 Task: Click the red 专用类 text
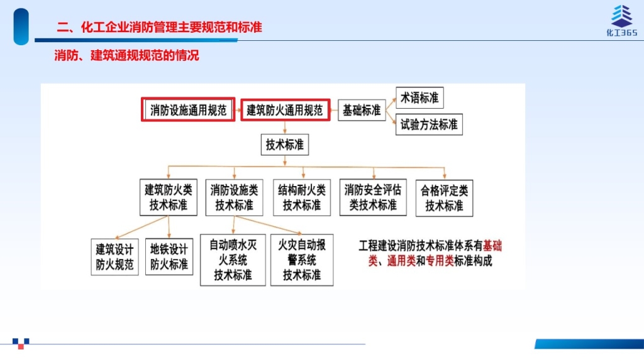click(x=440, y=261)
